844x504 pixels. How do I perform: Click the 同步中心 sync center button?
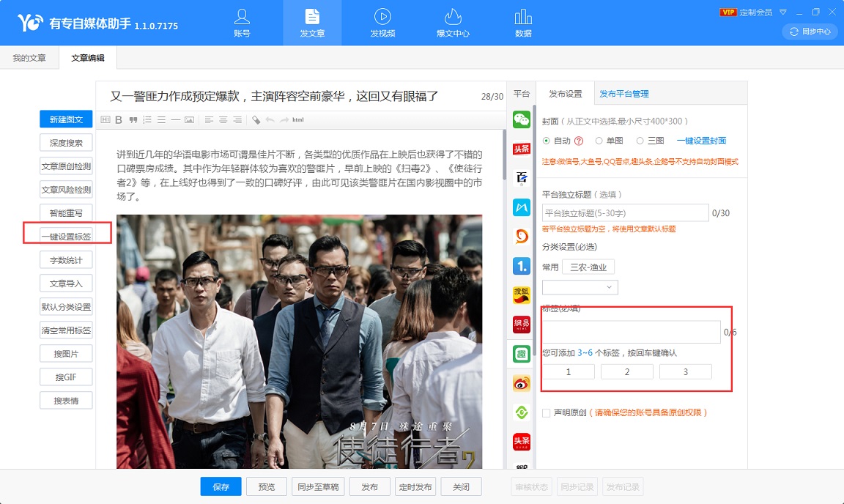pyautogui.click(x=810, y=31)
